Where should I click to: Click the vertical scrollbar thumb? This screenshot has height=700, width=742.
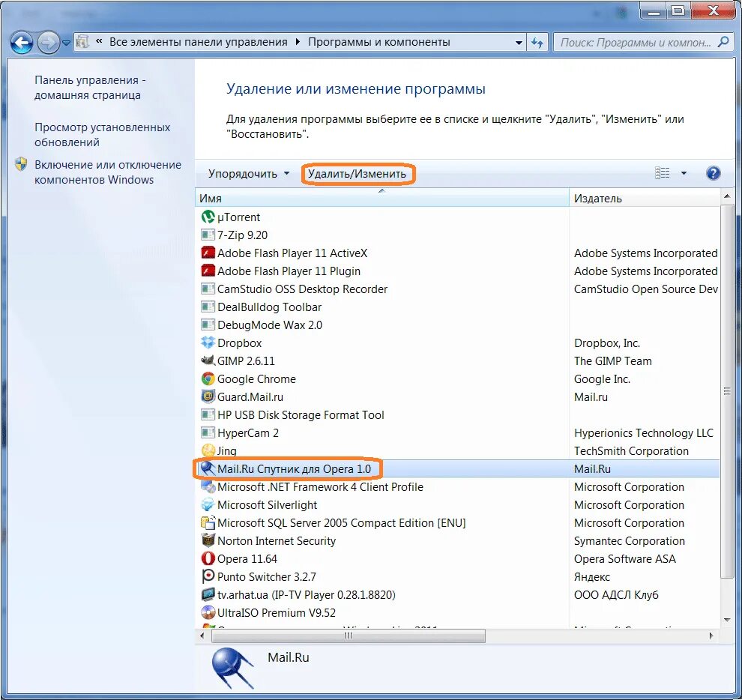pos(727,391)
